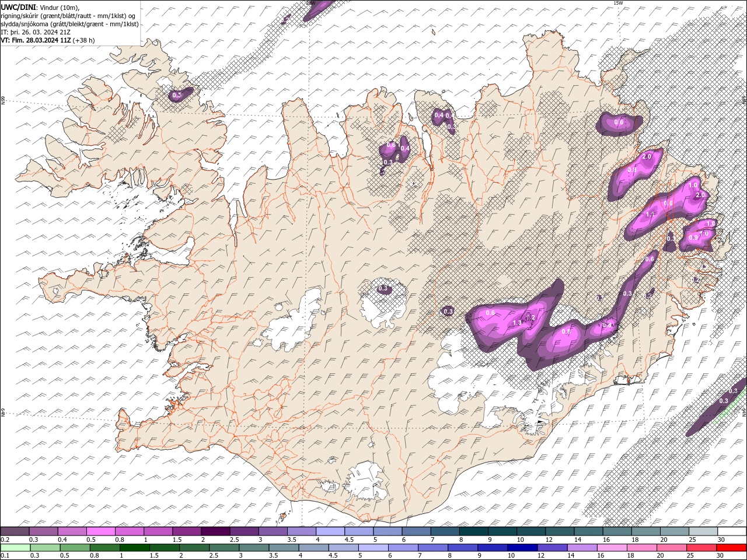
Task: Pick the darkest green 1–1.5 rain legend swatch
Action: click(x=134, y=547)
